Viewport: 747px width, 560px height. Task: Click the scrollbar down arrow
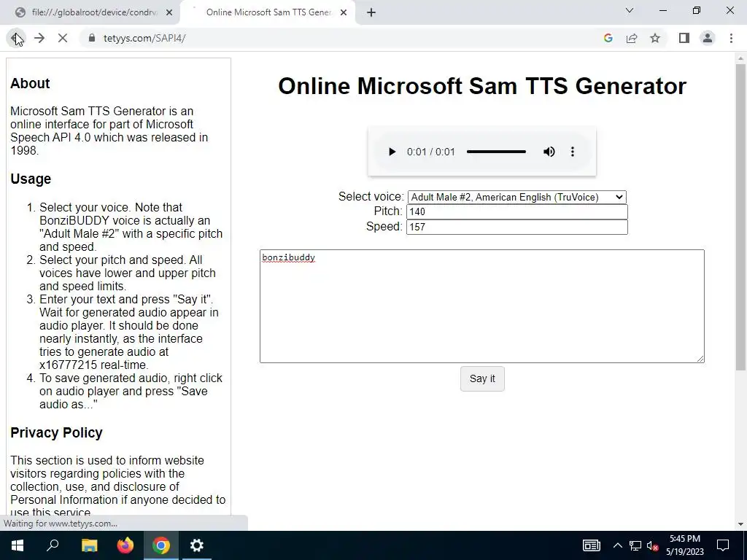click(x=740, y=524)
